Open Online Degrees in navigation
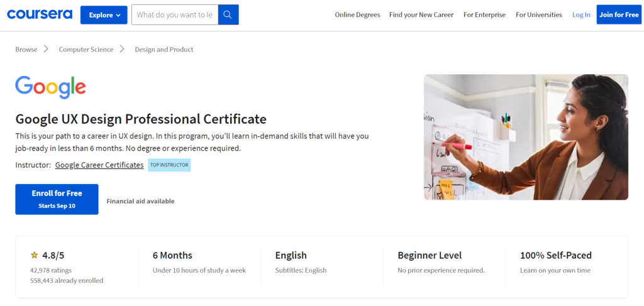The width and height of the screenshot is (644, 306). click(x=357, y=15)
